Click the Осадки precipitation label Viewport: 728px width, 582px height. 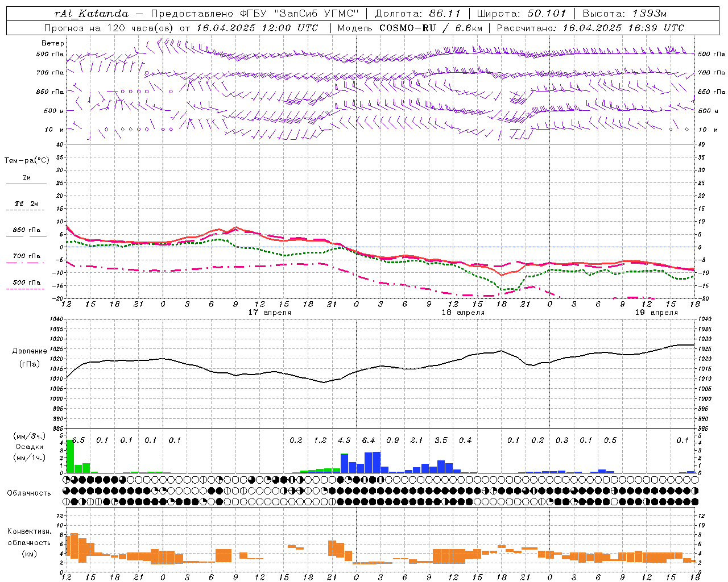point(30,447)
